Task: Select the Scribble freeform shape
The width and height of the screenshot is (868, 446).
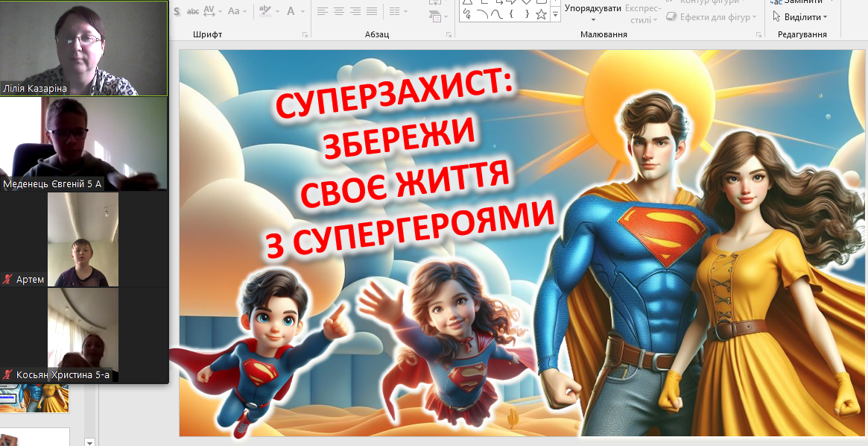Action: coord(467,14)
